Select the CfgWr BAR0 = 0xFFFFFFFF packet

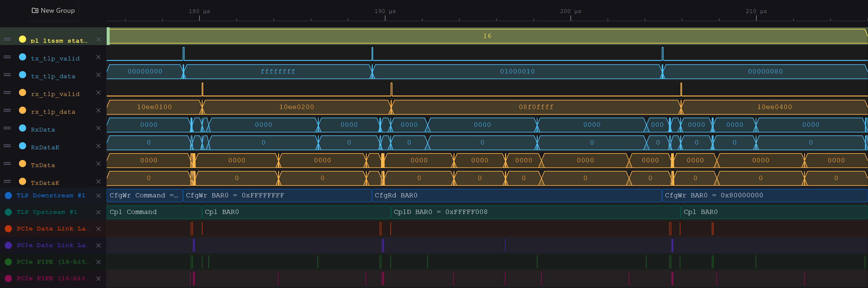(277, 195)
